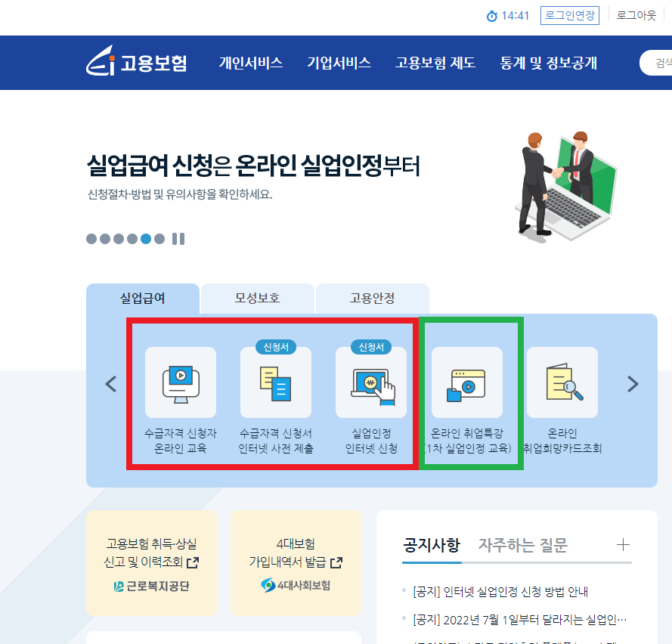
Task: Open notice 2022년 7월 1일부터 달라지는 실업인
Action: tap(519, 620)
